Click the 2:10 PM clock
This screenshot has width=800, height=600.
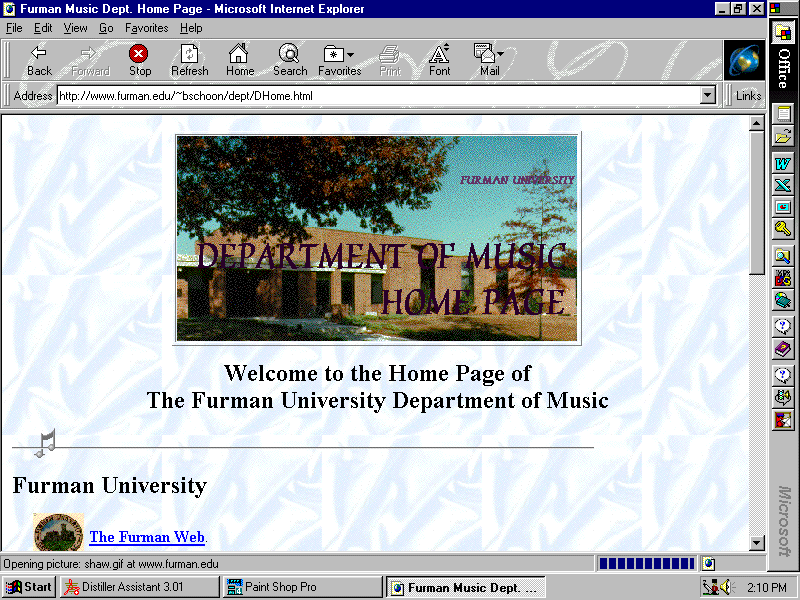[x=766, y=587]
